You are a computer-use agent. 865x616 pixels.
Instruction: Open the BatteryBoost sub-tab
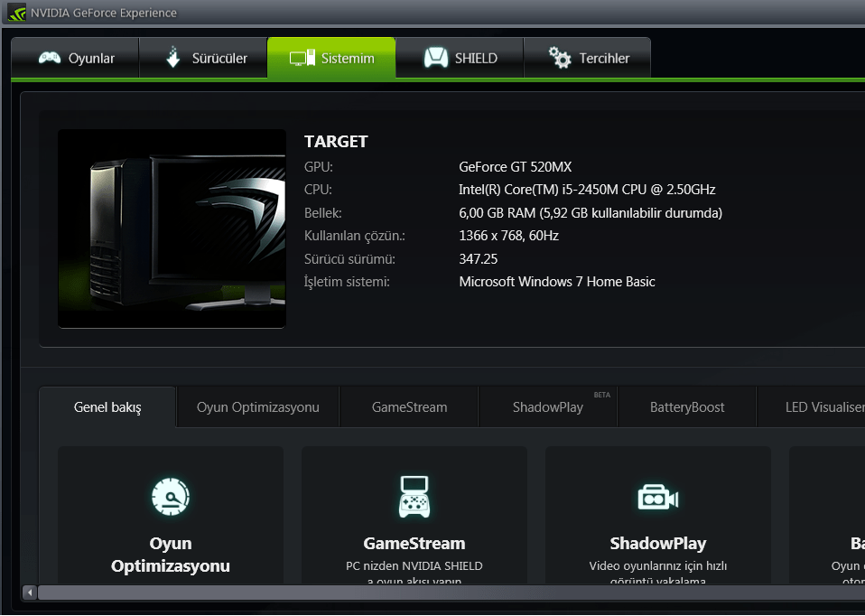coord(687,407)
